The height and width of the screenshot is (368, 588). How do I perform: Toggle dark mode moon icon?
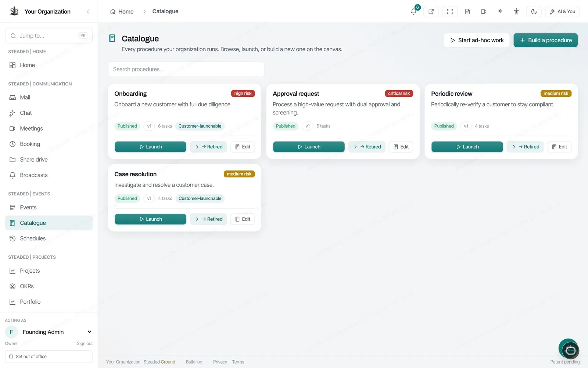(x=534, y=11)
